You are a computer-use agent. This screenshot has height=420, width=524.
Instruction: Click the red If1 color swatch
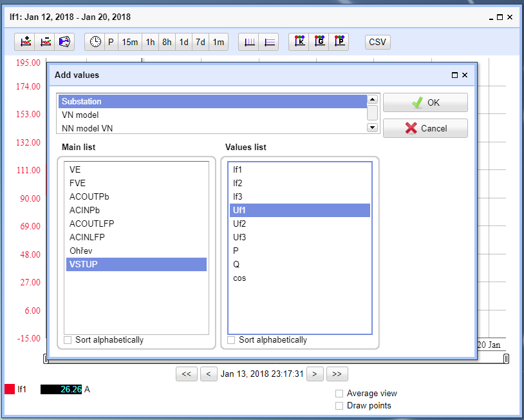point(10,389)
